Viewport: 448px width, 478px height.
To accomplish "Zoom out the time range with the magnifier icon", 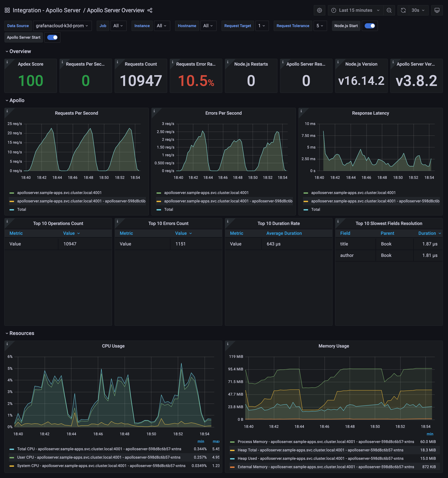I will (389, 10).
